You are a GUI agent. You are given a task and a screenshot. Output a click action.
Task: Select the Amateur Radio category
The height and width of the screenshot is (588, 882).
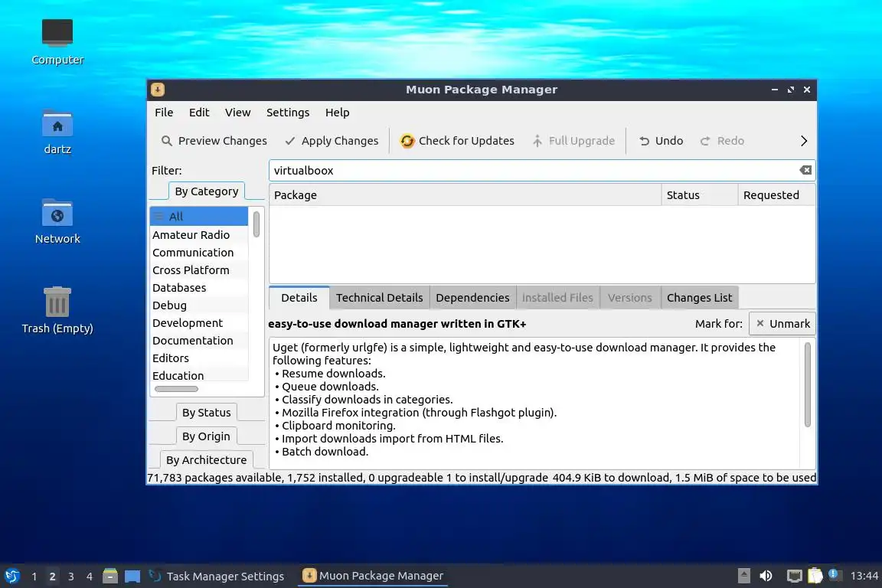[199, 234]
